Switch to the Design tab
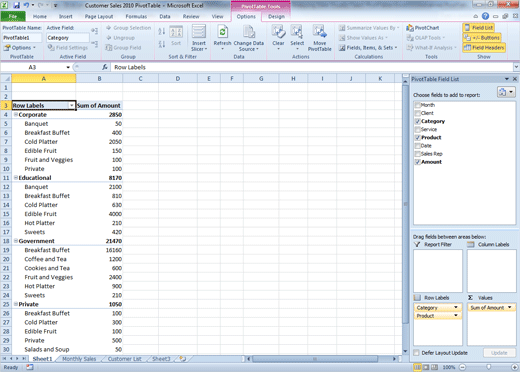 click(x=276, y=16)
